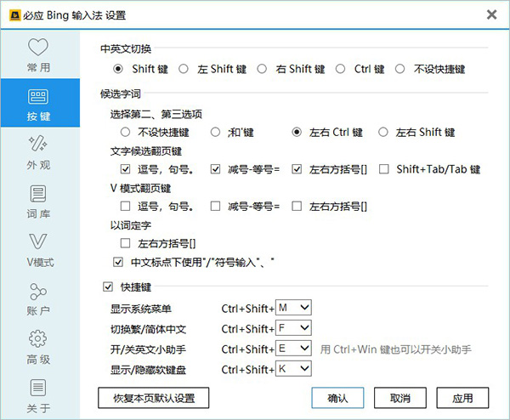Enable Shift+Tab/Tab 键 paging
Image resolution: width=510 pixels, height=420 pixels.
(384, 169)
